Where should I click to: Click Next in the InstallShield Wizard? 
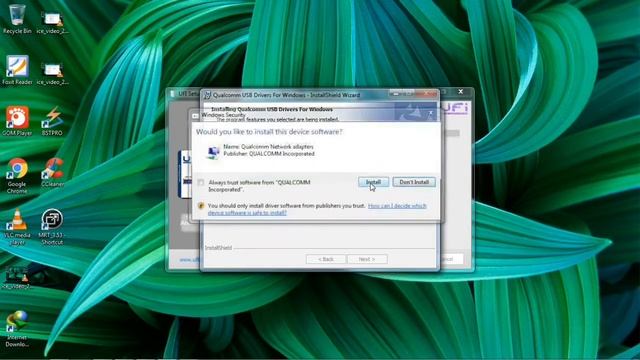[367, 259]
